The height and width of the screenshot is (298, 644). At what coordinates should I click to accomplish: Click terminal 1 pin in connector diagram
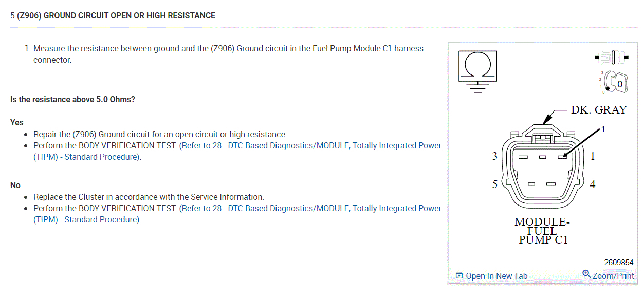562,157
